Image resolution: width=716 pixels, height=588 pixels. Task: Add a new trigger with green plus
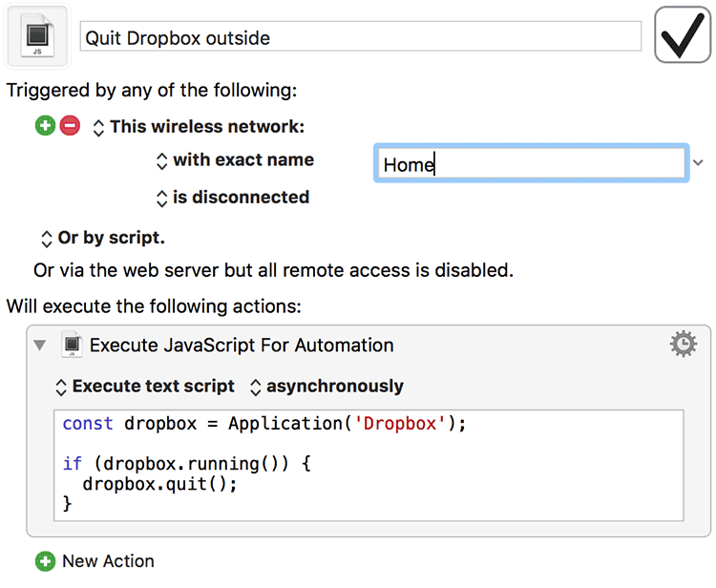pyautogui.click(x=45, y=126)
